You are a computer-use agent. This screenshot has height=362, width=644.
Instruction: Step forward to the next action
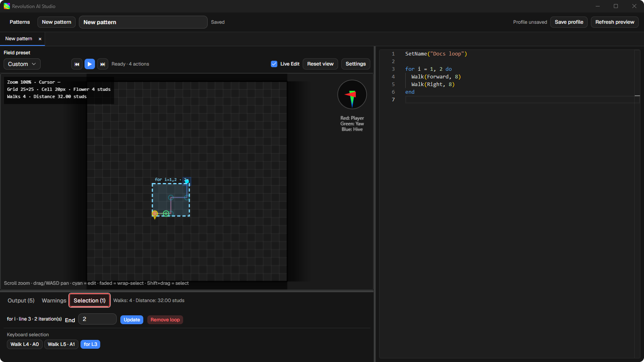tap(103, 64)
